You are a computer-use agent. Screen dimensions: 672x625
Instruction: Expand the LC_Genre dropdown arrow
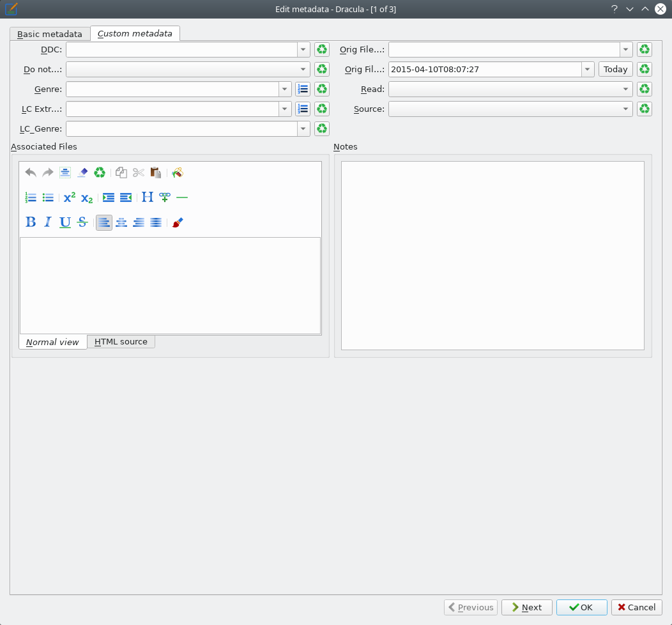[303, 128]
